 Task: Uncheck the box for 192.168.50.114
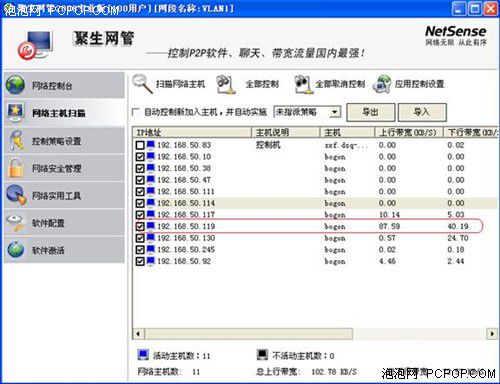click(x=140, y=203)
